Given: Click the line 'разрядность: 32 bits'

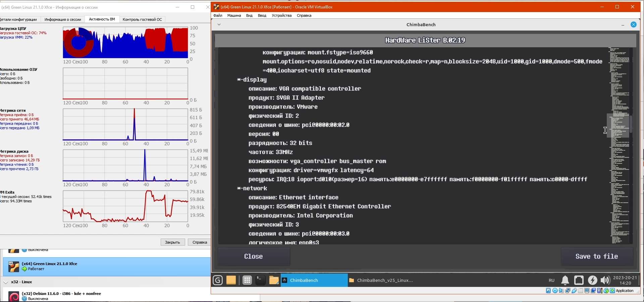Looking at the screenshot, I should (280, 143).
